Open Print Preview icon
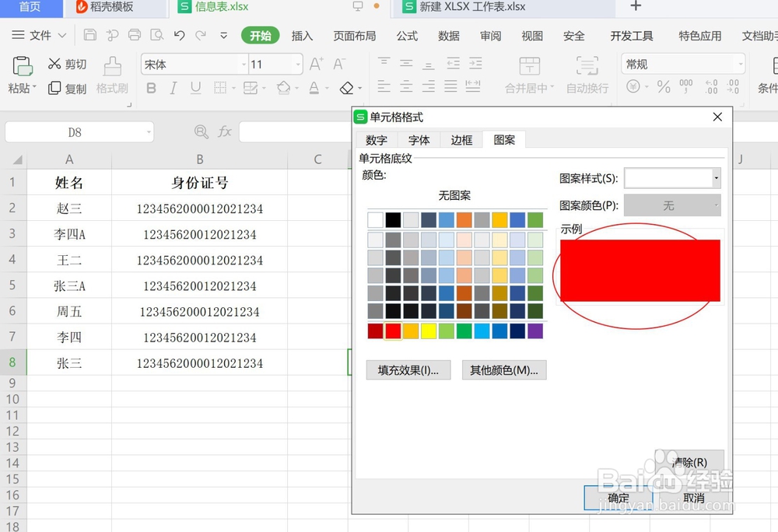The width and height of the screenshot is (778, 532). (x=157, y=35)
